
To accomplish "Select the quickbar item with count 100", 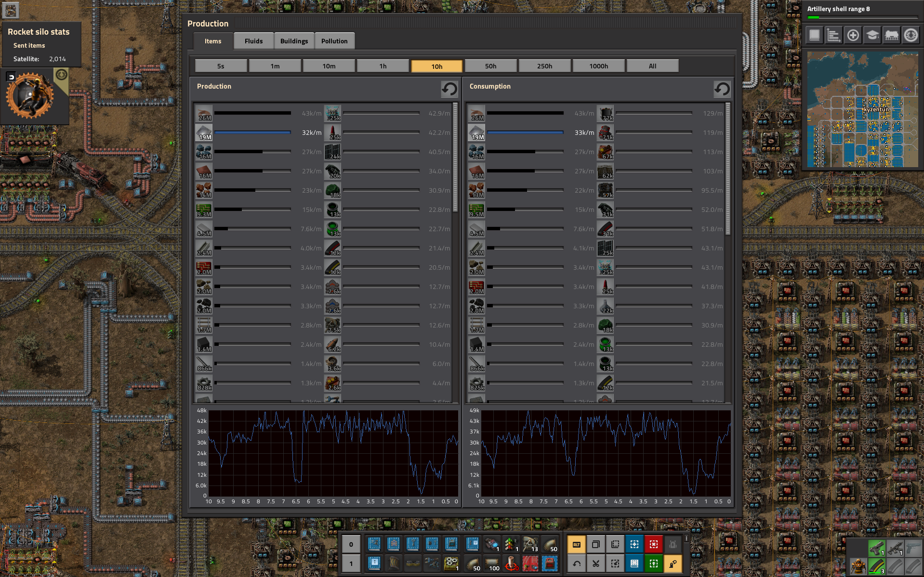I will 492,563.
